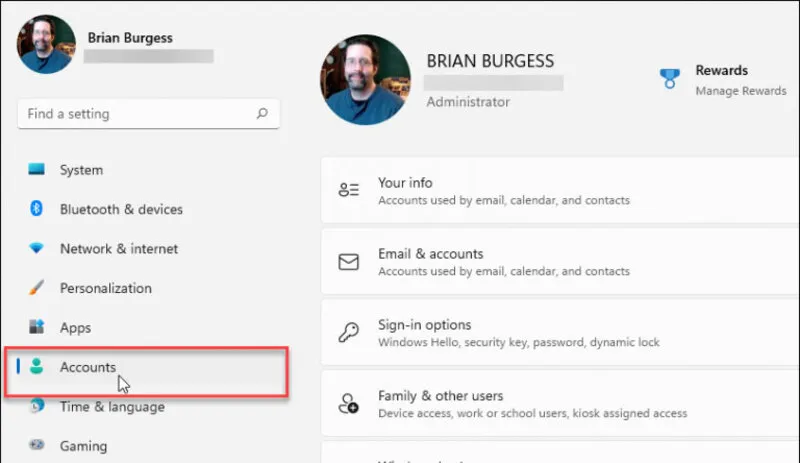Click the Time & language globe icon
Screen dimensions: 800x463
point(37,406)
